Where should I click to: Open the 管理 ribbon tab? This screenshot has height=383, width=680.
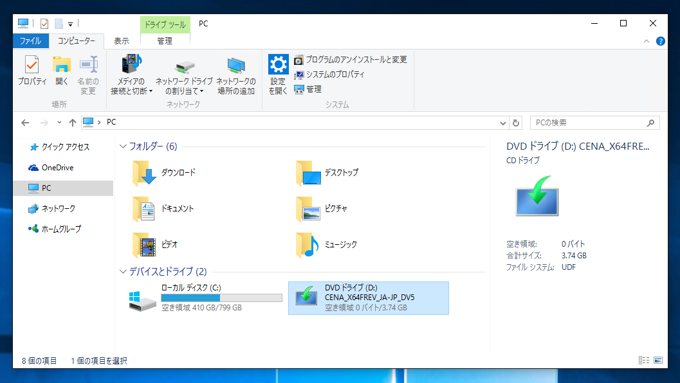165,41
